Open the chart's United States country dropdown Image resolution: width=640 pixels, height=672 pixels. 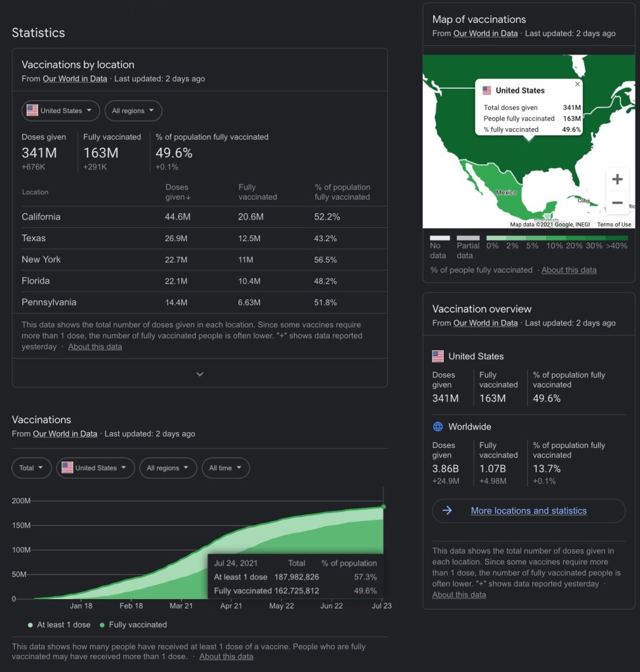[x=95, y=468]
